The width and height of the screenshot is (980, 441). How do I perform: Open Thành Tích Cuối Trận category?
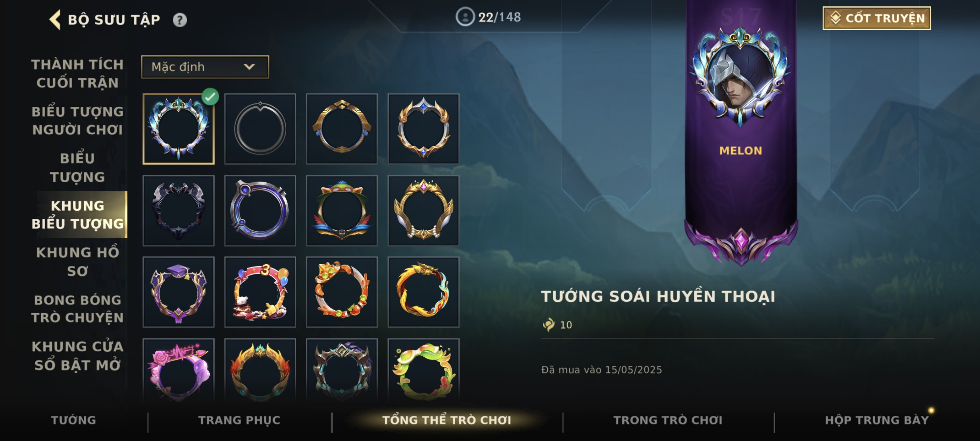point(78,73)
